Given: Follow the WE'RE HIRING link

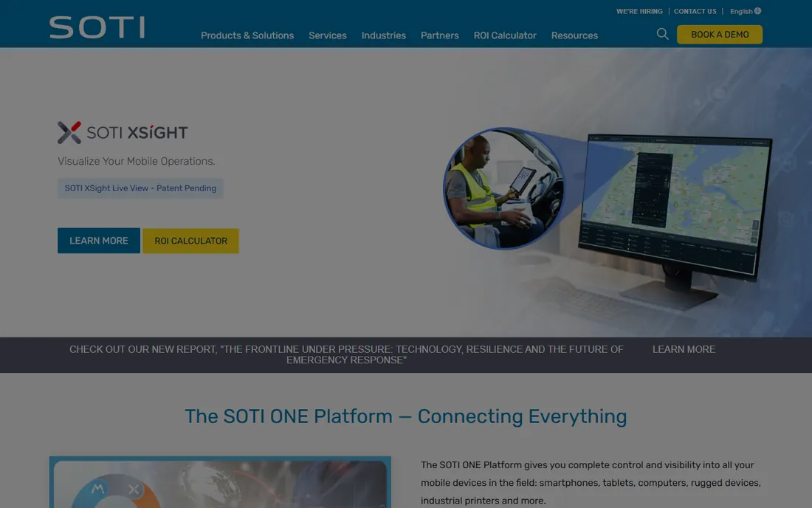Looking at the screenshot, I should coord(639,11).
